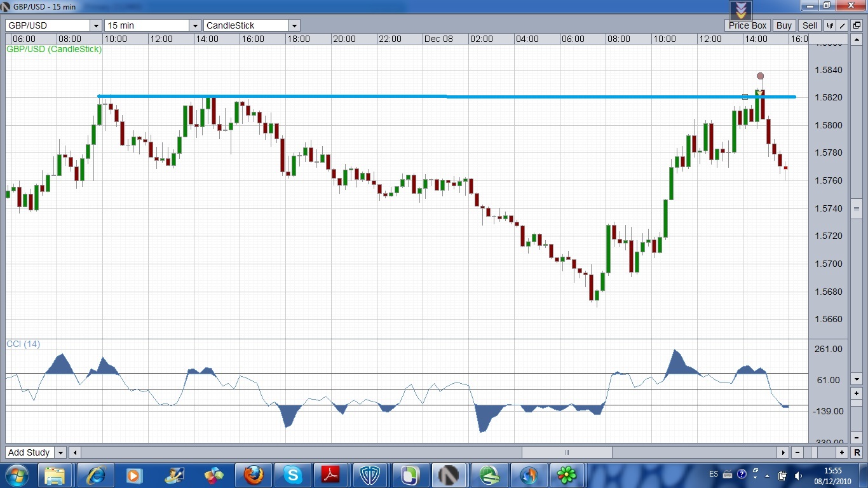Viewport: 868px width, 488px height.
Task: Click the right arrow of the horizontal scrollbar
Action: click(783, 452)
